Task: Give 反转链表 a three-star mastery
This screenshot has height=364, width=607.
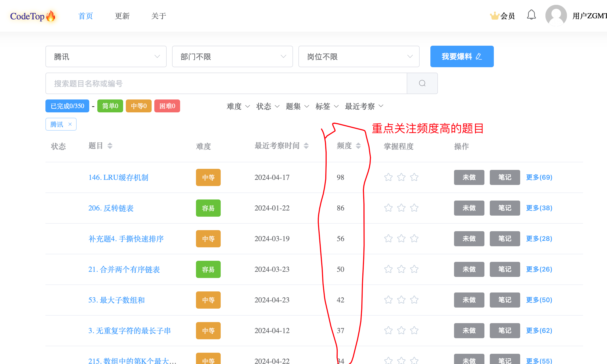Action: click(414, 208)
